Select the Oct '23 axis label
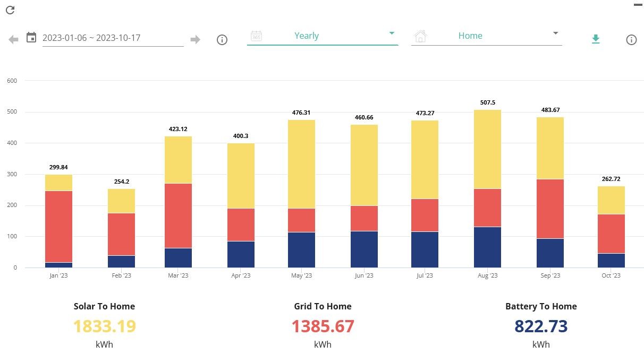The width and height of the screenshot is (644, 354). (611, 275)
